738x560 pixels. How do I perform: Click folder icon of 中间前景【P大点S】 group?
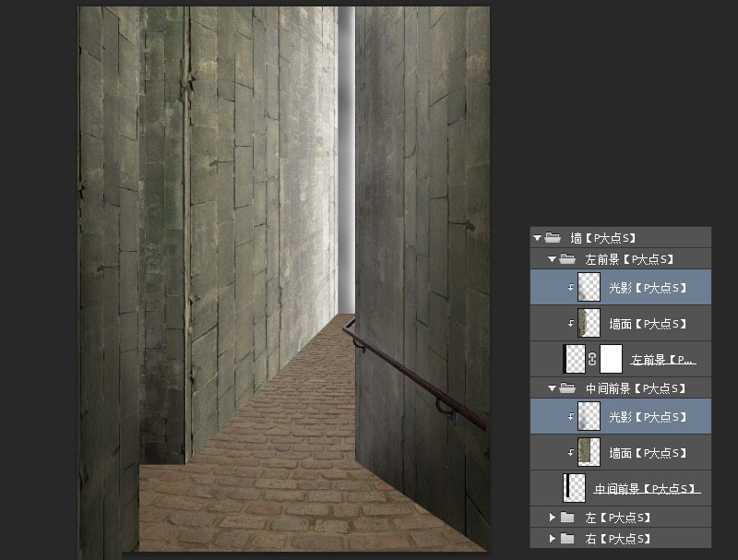567,387
